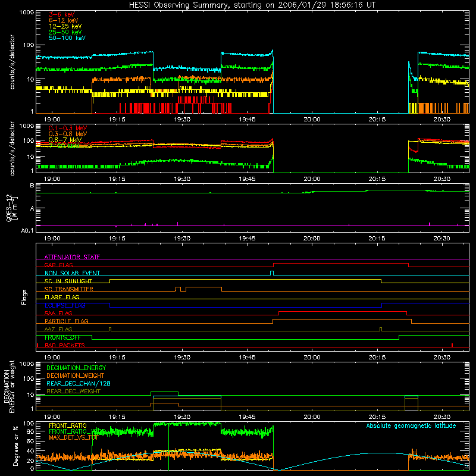Choose the cyan "50-100 keV" legend entry
The height and width of the screenshot is (476, 476).
click(x=67, y=38)
